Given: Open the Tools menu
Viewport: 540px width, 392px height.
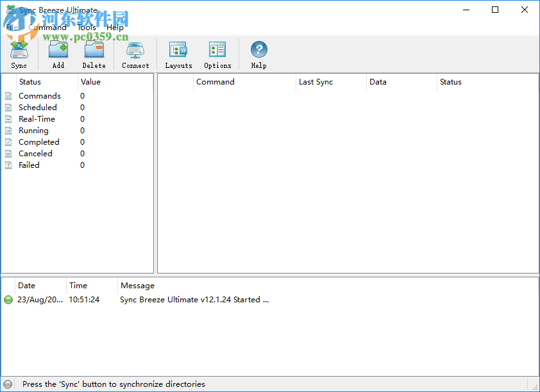Looking at the screenshot, I should pyautogui.click(x=86, y=28).
